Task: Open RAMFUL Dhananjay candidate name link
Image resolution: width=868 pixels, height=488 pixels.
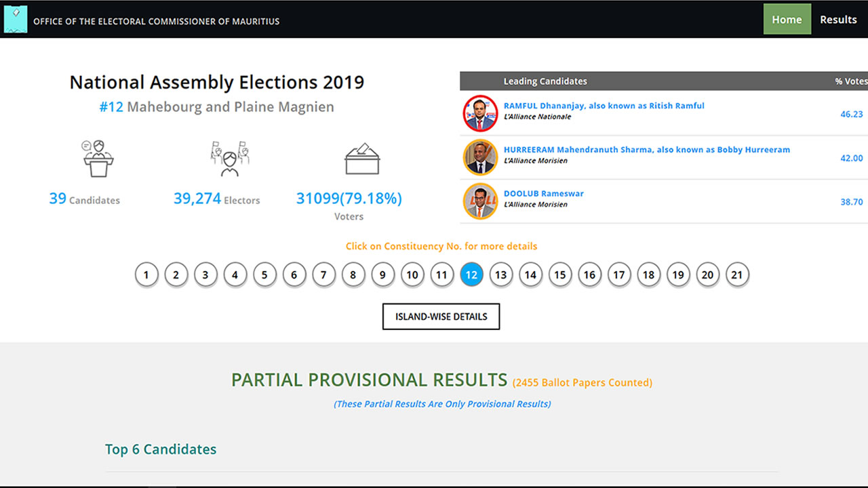Action: pos(604,106)
